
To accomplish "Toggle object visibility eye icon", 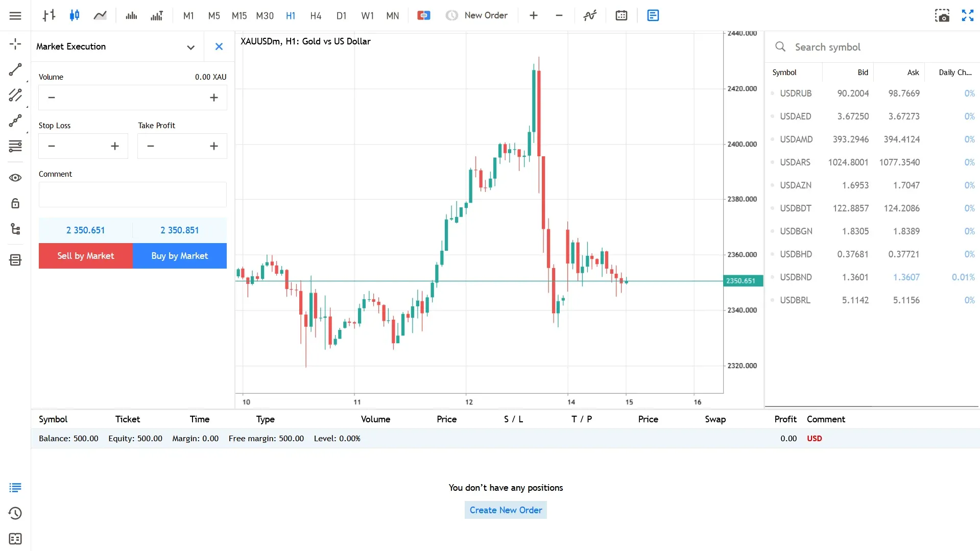I will pos(15,178).
